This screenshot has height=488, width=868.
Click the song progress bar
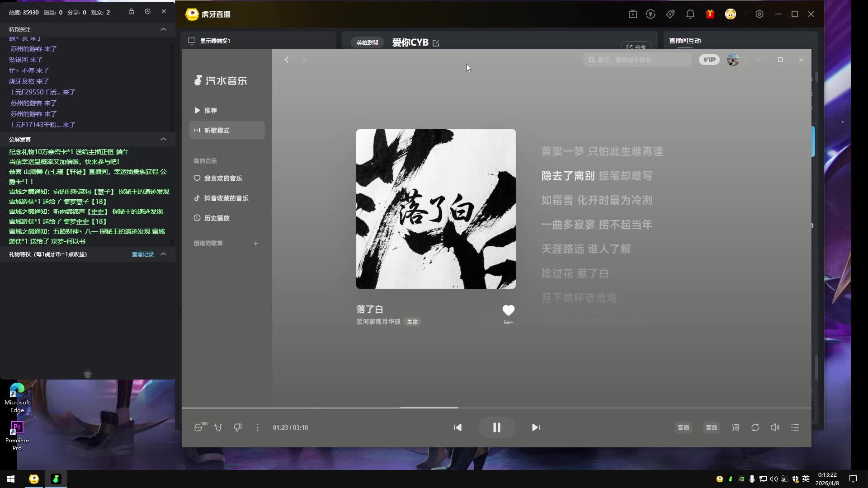pos(496,408)
